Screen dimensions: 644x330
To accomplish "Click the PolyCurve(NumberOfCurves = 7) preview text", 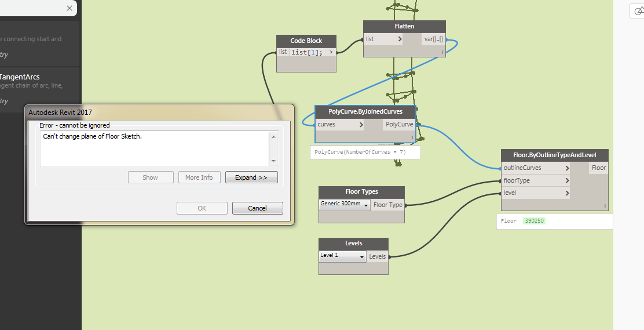I will (x=360, y=153).
